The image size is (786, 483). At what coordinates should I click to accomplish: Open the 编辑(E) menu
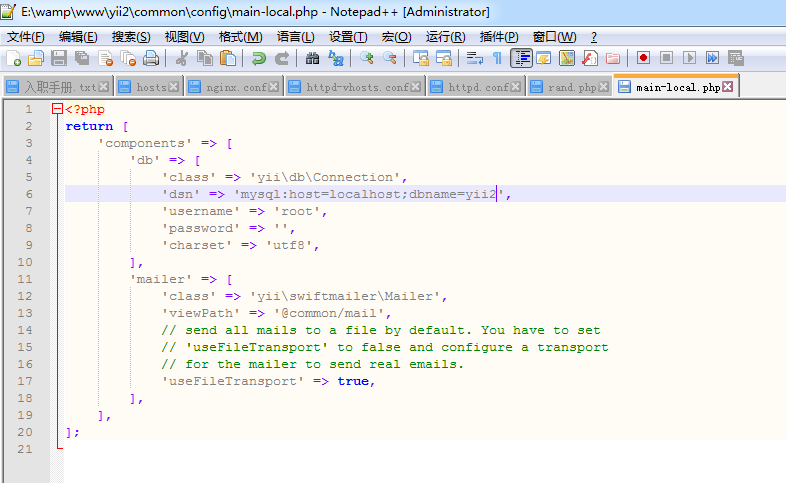[x=78, y=37]
